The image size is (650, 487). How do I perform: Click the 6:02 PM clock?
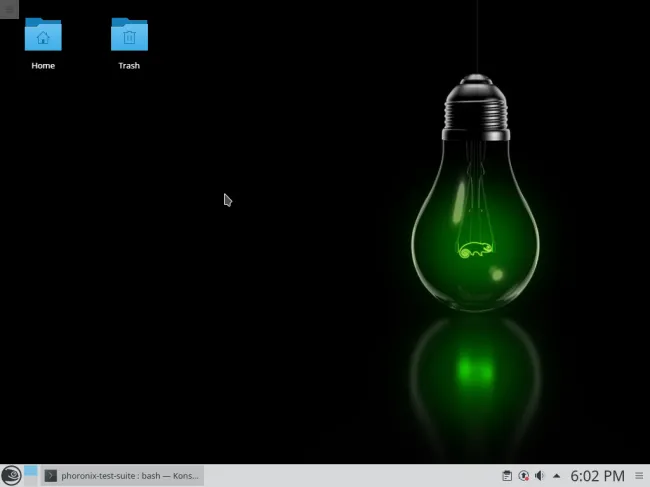[597, 476]
